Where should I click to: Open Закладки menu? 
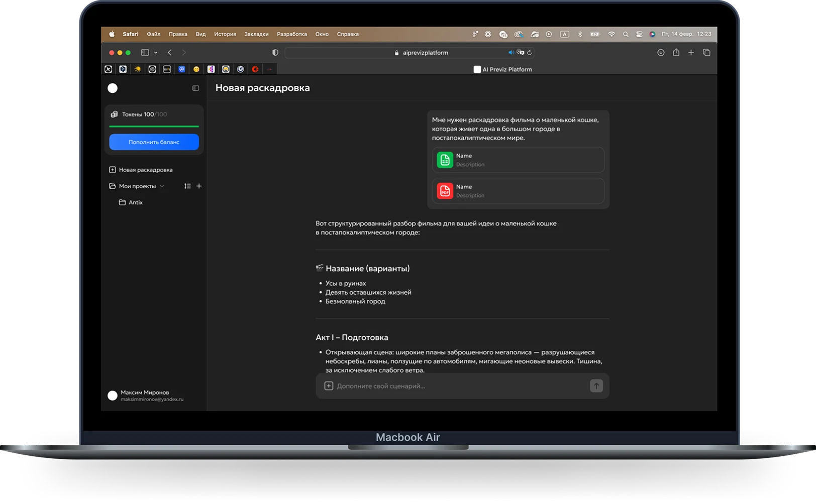click(256, 34)
